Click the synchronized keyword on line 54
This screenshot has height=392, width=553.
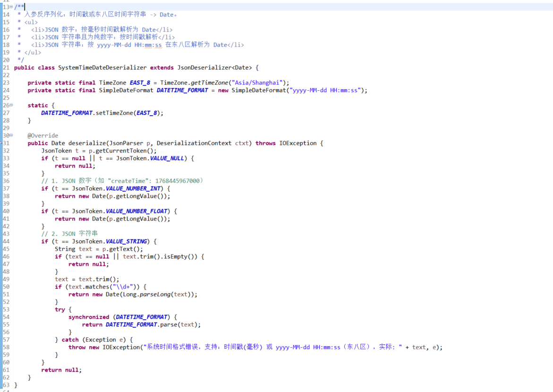(x=89, y=317)
